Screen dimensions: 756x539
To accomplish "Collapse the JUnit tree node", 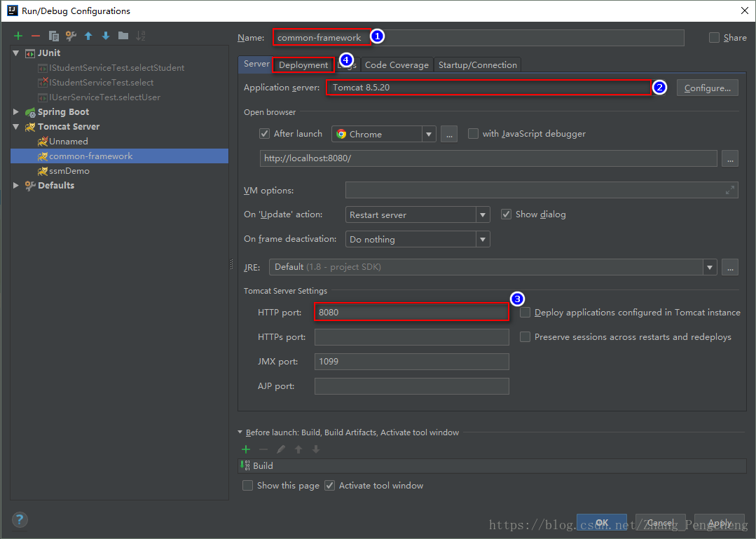I will [x=16, y=53].
